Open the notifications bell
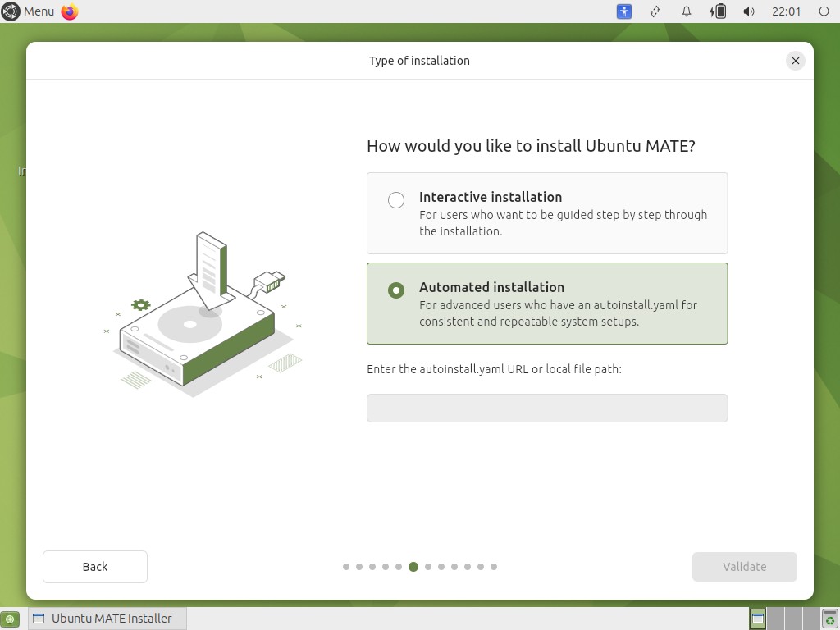The height and width of the screenshot is (630, 840). click(x=687, y=11)
